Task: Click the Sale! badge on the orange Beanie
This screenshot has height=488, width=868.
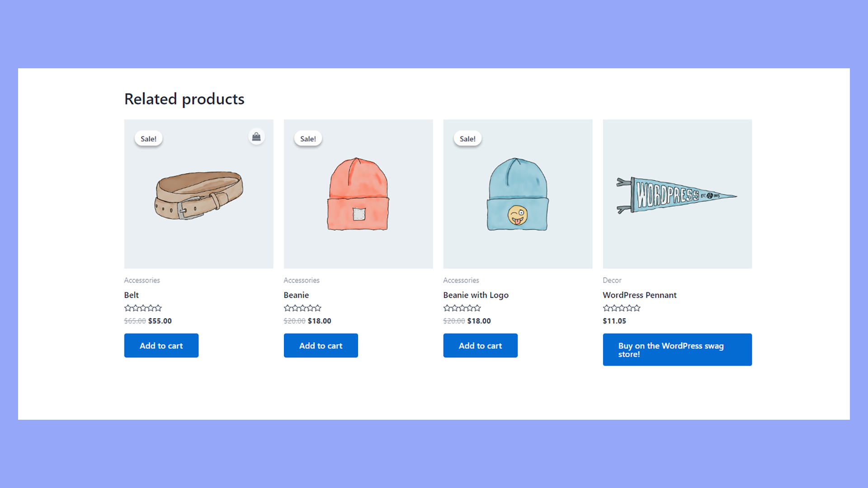Action: [308, 139]
